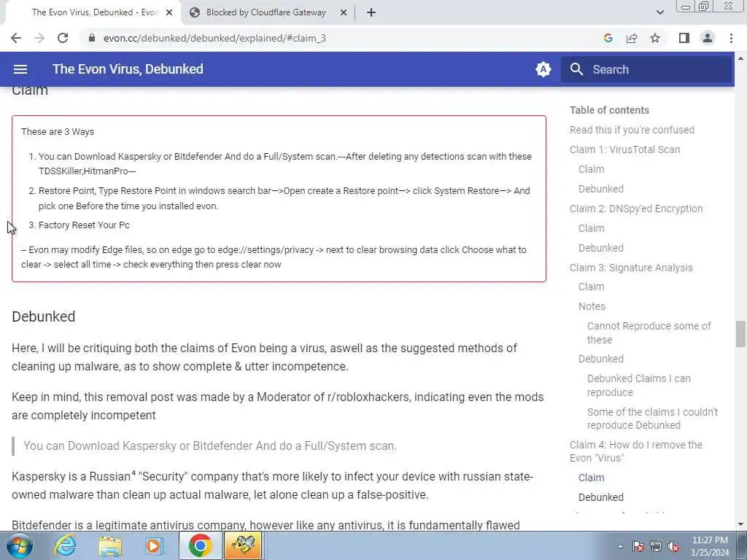Click the Google icon in address bar
Viewport: 747px width, 560px height.
[608, 38]
